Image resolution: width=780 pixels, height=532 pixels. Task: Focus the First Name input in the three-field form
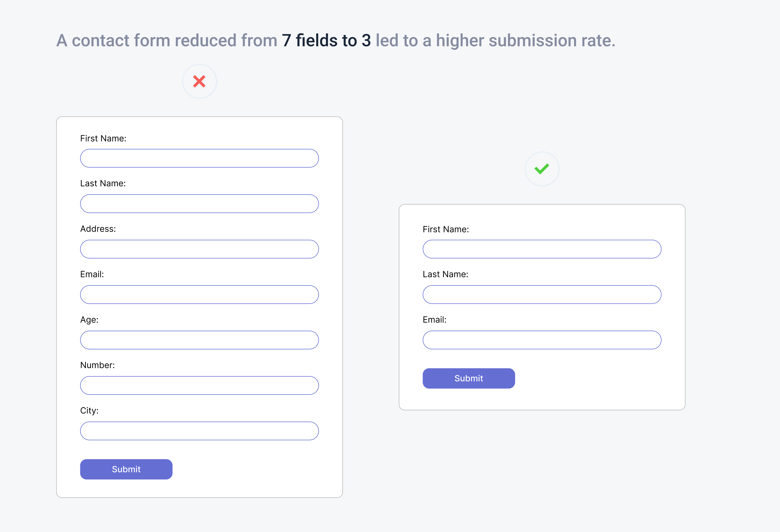[542, 249]
